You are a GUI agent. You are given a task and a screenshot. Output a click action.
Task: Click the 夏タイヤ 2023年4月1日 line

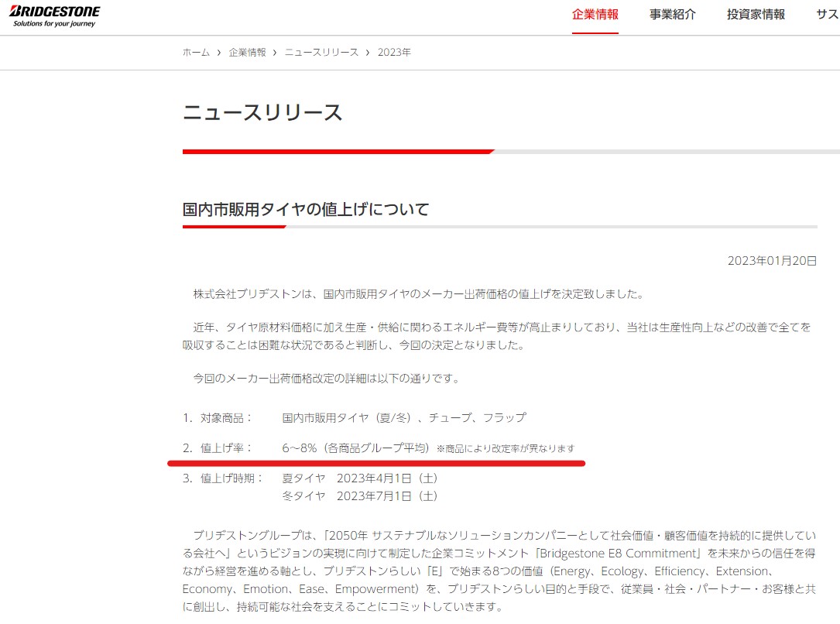coord(360,478)
